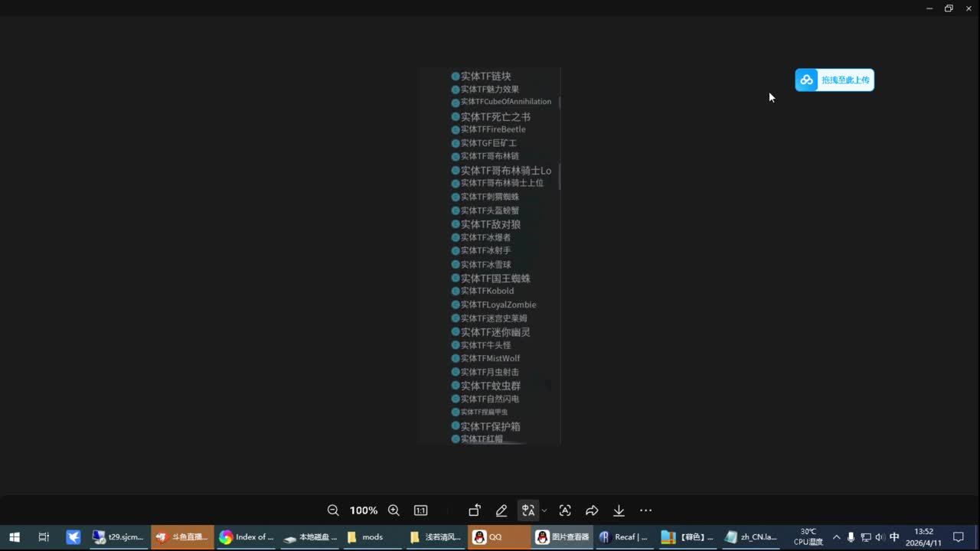Toggle the microphone tray icon
The height and width of the screenshot is (551, 980).
tap(851, 537)
